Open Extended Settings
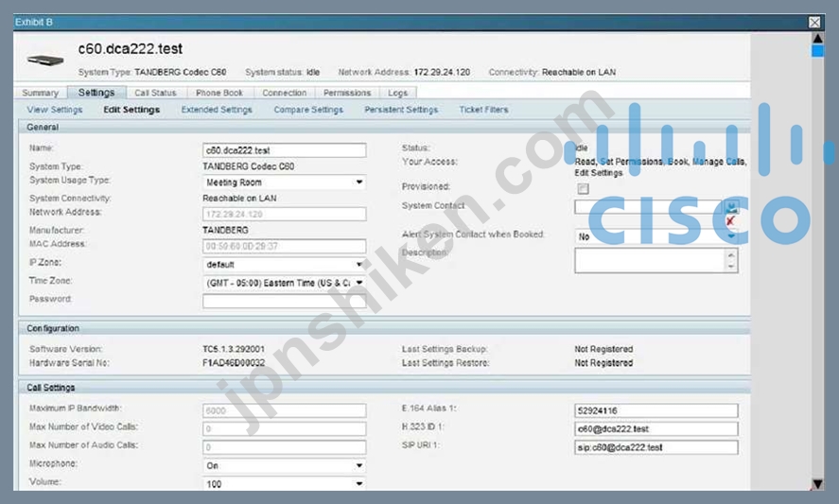The image size is (839, 504). pyautogui.click(x=217, y=110)
